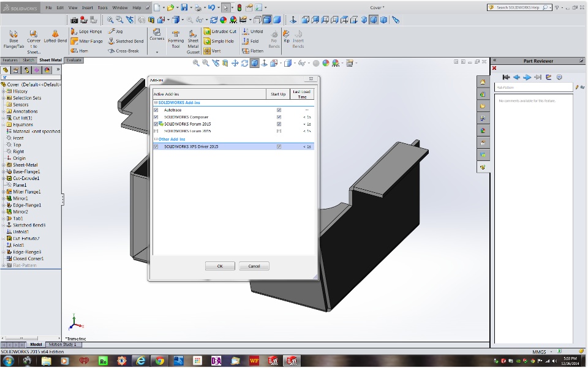Close the Part Reviewer with red X
Screen dimensions: 588x368
(x=494, y=68)
